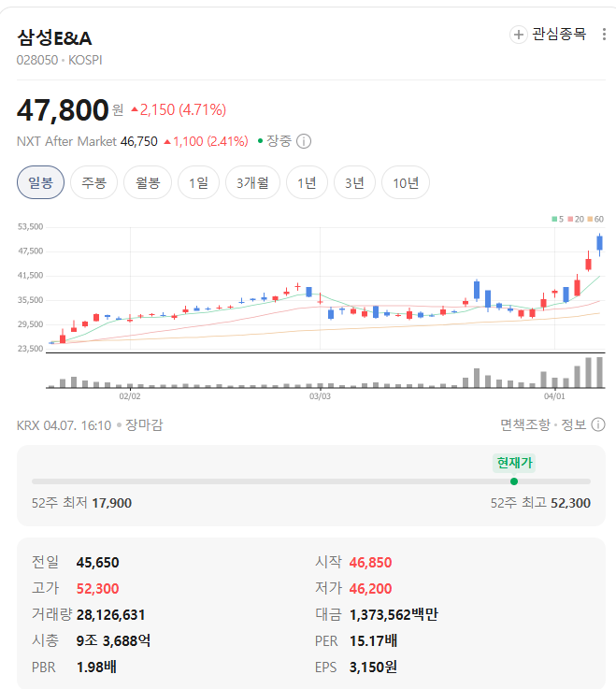Screen dimensions: 616x689
Task: Show the 10년 chart range
Action: (x=406, y=182)
